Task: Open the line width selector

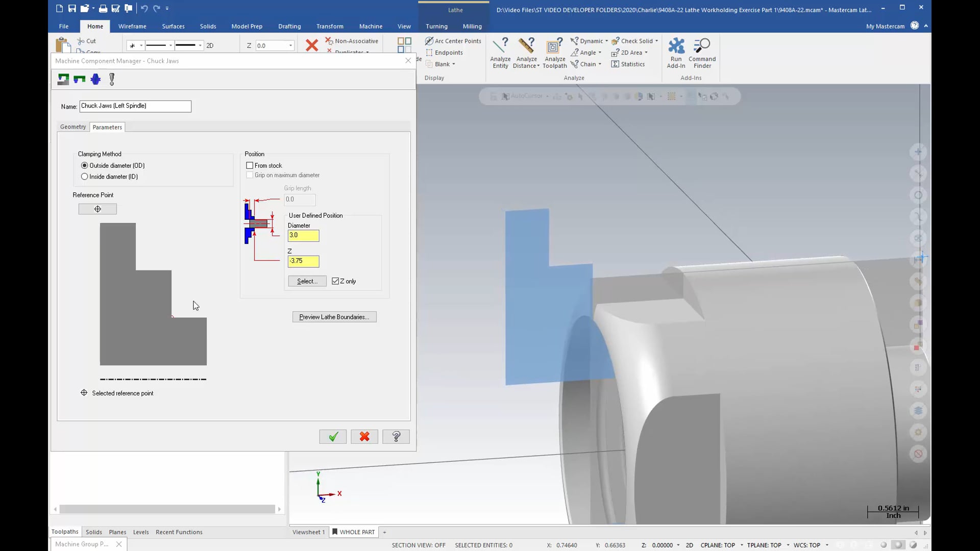Action: click(x=189, y=45)
